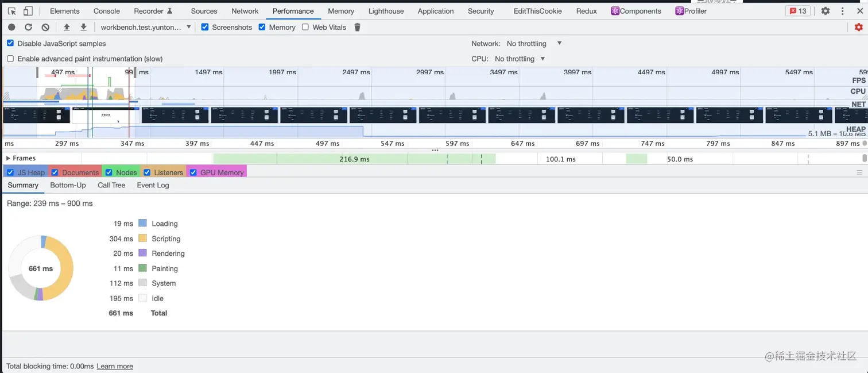Select the Performance tab
Screen dimensions: 868x373
[293, 11]
